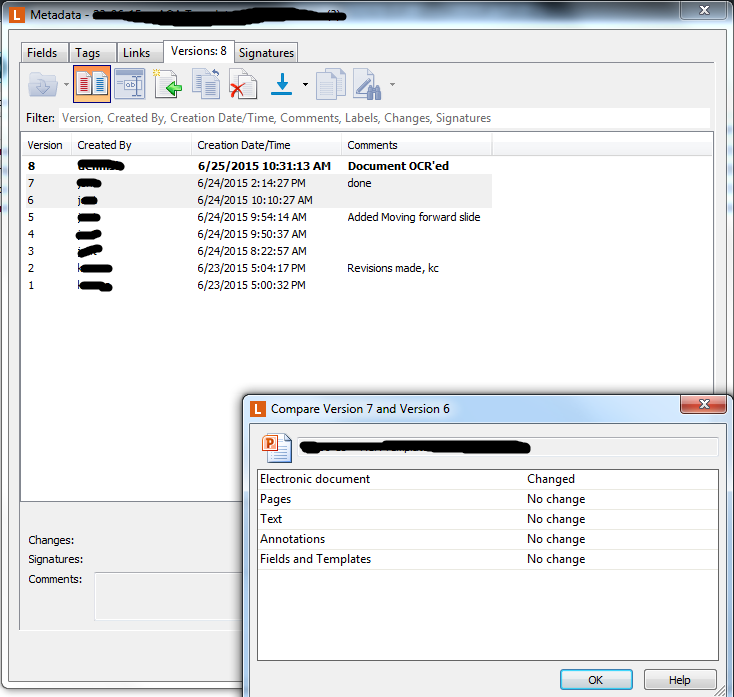
Task: Select version 3 row dated 8:22:57 AM
Action: (x=258, y=251)
